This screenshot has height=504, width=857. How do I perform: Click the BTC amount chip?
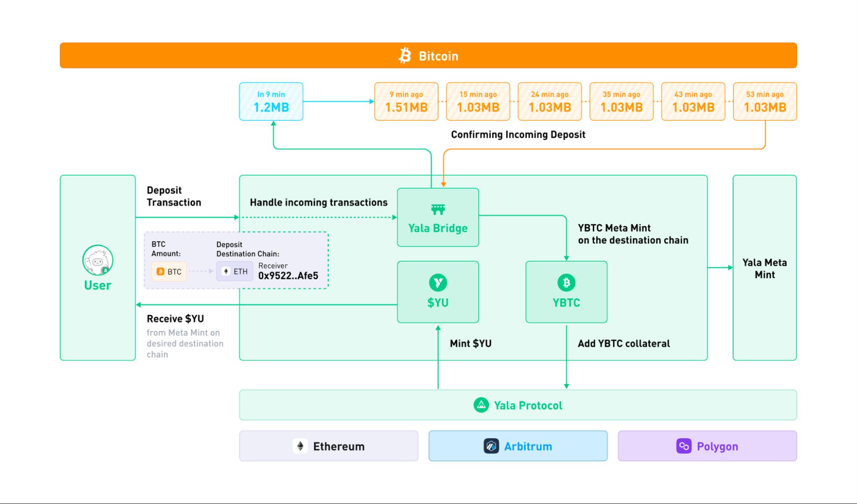(x=169, y=272)
